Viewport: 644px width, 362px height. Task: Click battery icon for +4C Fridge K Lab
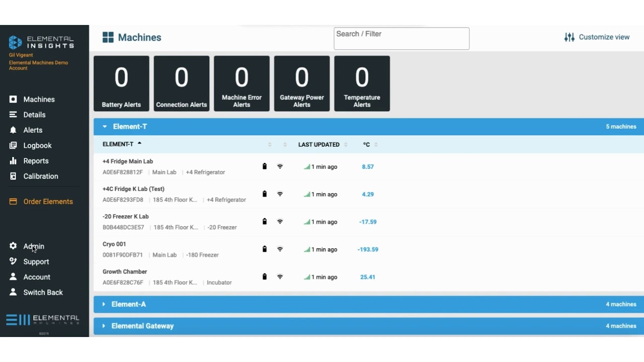tap(265, 194)
